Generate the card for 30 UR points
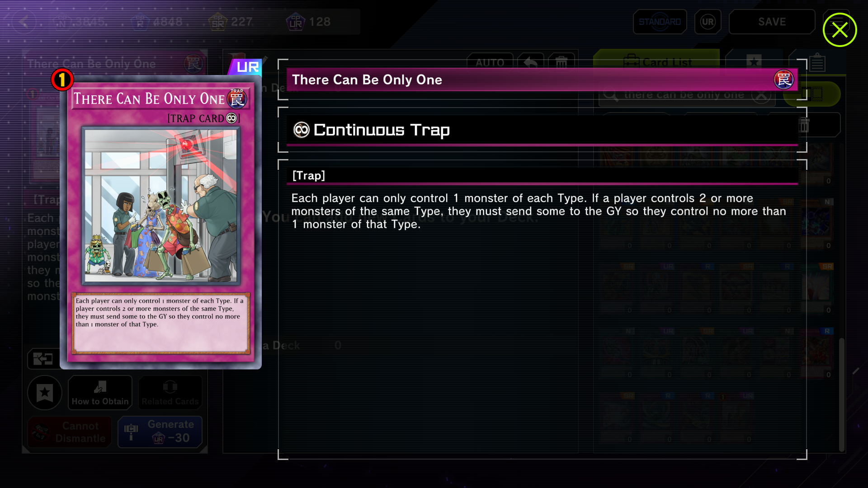 160,432
